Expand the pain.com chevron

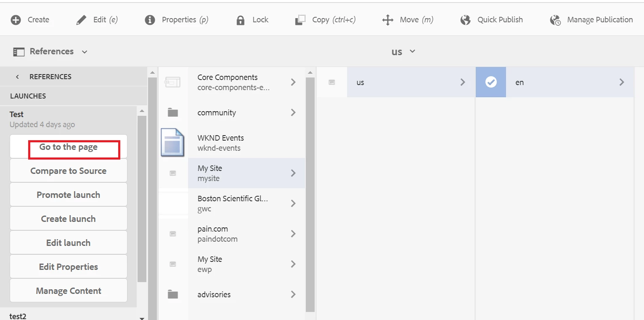tap(293, 234)
